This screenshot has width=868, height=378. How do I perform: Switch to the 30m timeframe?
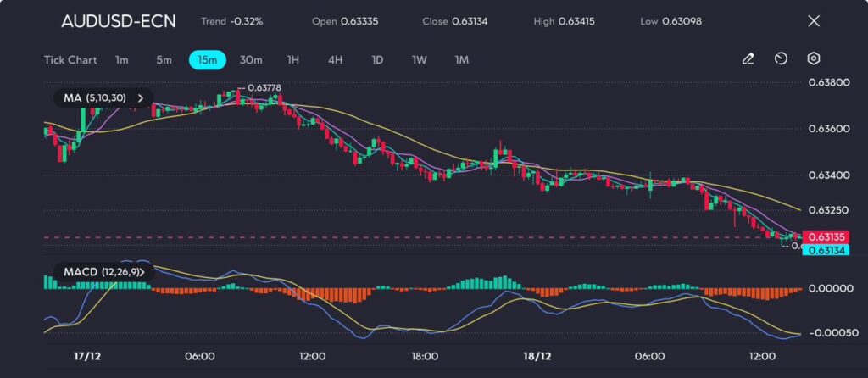[x=251, y=60]
